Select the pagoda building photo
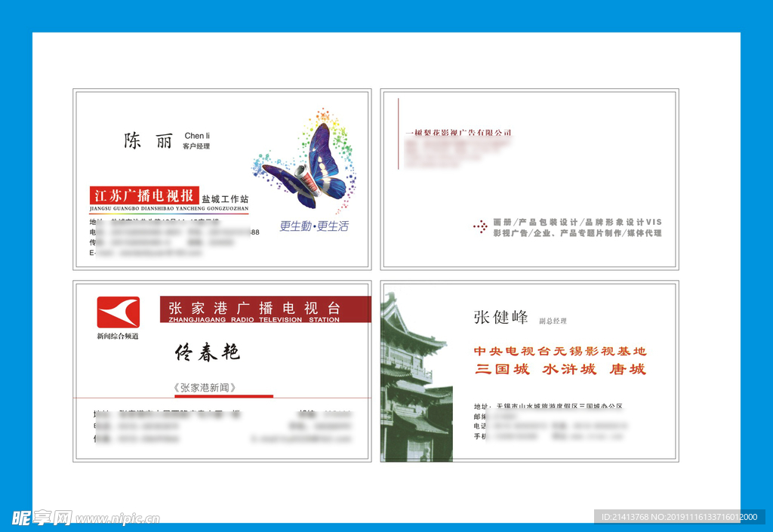Viewport: 773px width, 532px height. click(417, 377)
